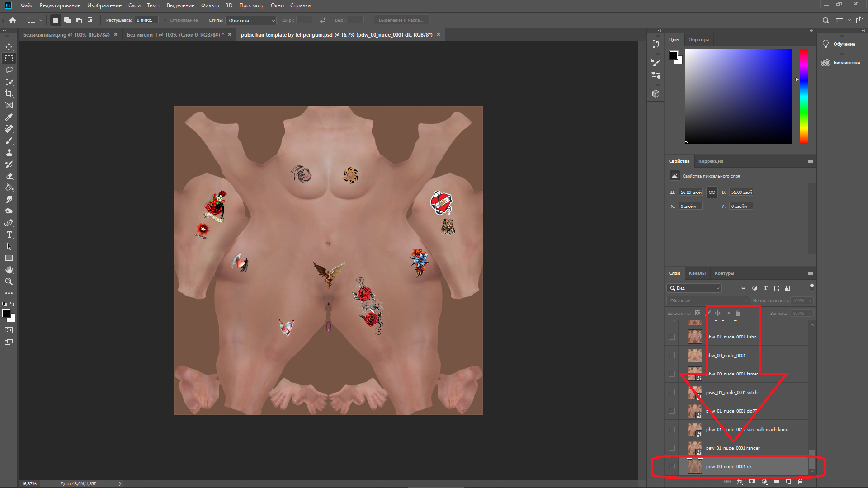Open the layer filter Вид dropdown
Screen dimensions: 868x488
(x=694, y=288)
